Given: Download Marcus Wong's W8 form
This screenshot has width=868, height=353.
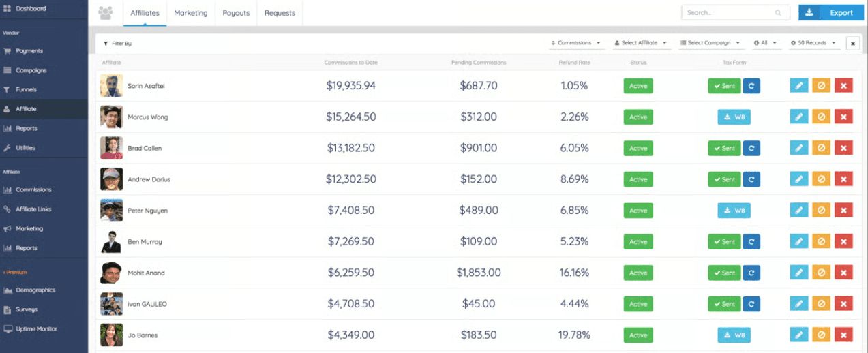Looking at the screenshot, I should pos(734,117).
